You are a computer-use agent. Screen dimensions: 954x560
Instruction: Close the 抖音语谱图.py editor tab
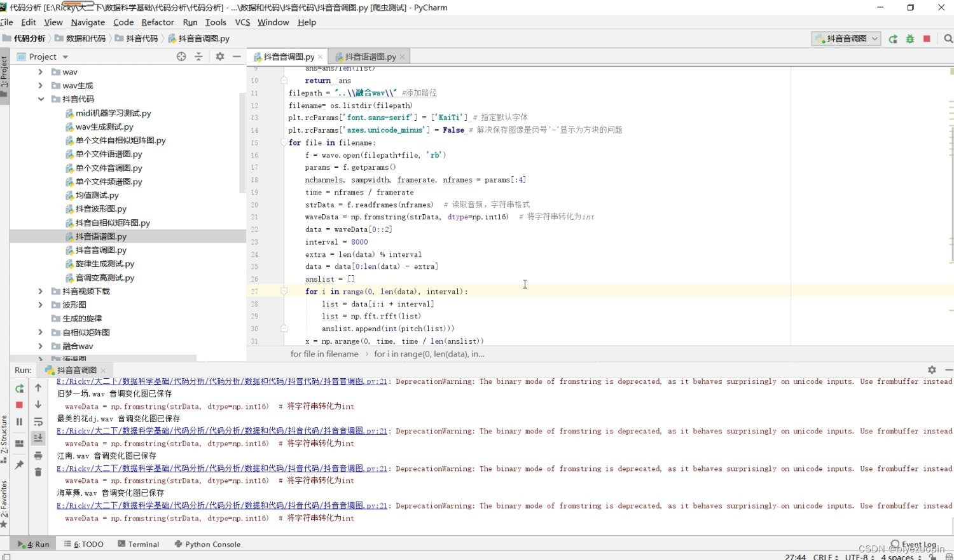402,57
